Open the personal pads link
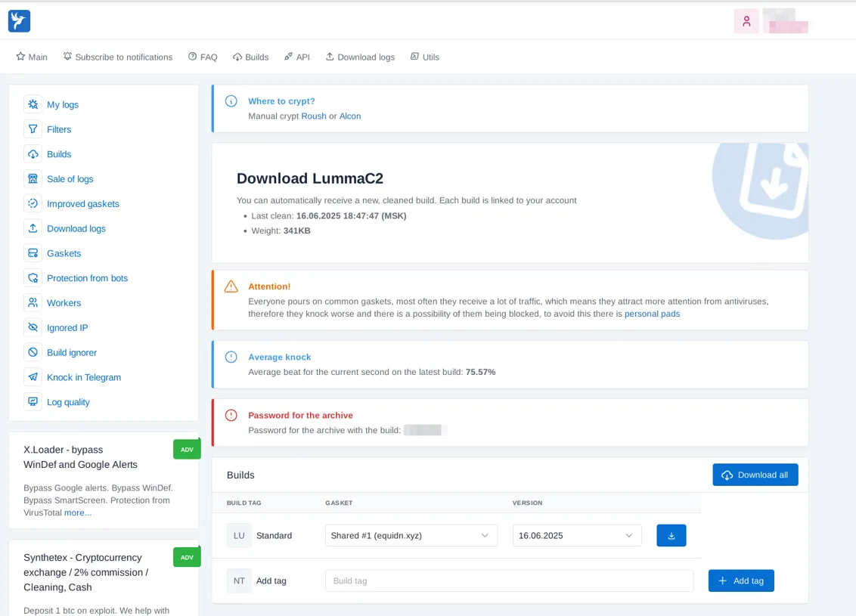The image size is (856, 616). click(x=653, y=314)
